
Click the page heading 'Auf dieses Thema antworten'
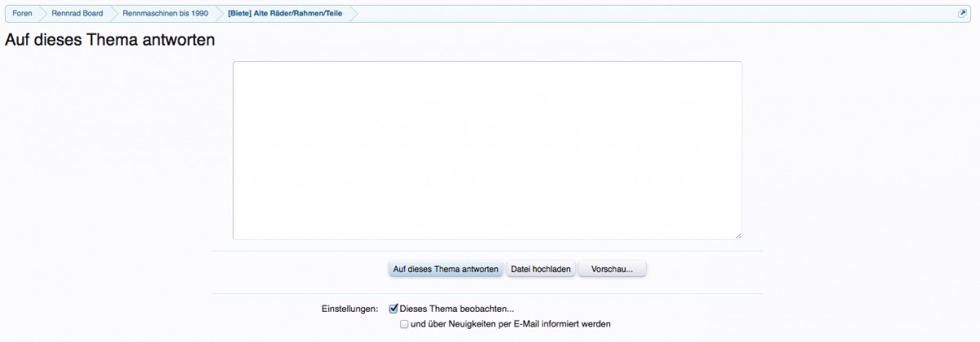click(x=110, y=40)
